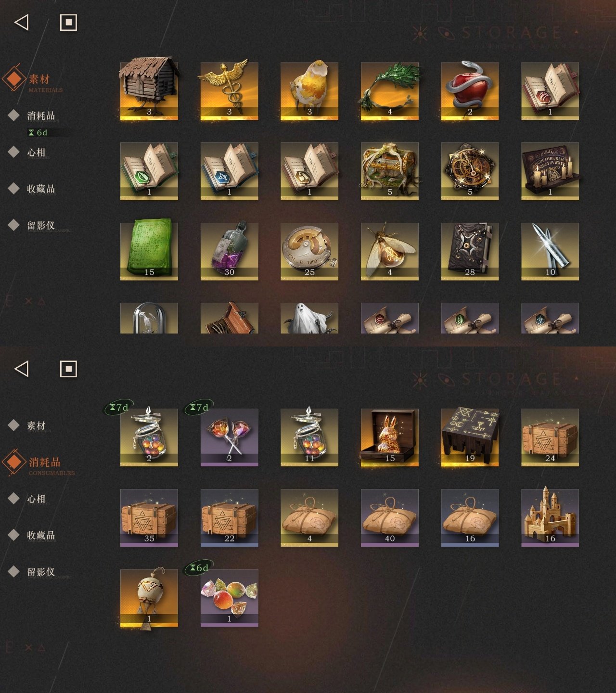This screenshot has width=616, height=693.
Task: Select the glowing moth item
Action: click(390, 251)
